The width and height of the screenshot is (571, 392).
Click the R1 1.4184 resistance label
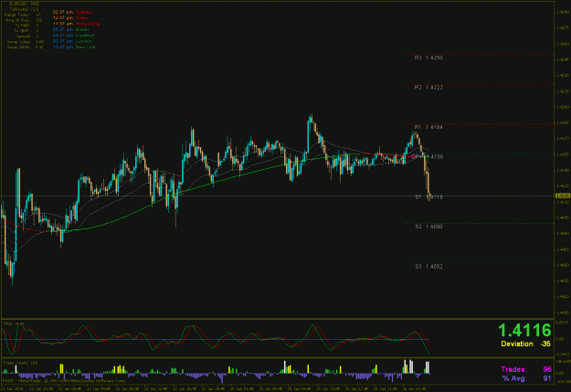(x=428, y=128)
